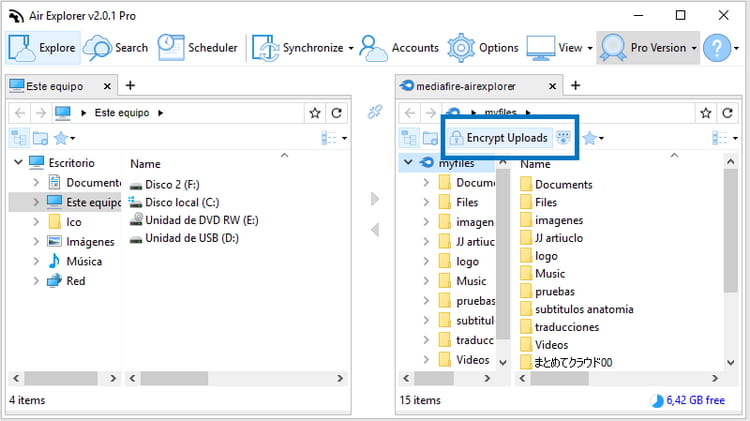
Task: Open the Search tool in toolbar
Action: pyautogui.click(x=116, y=47)
